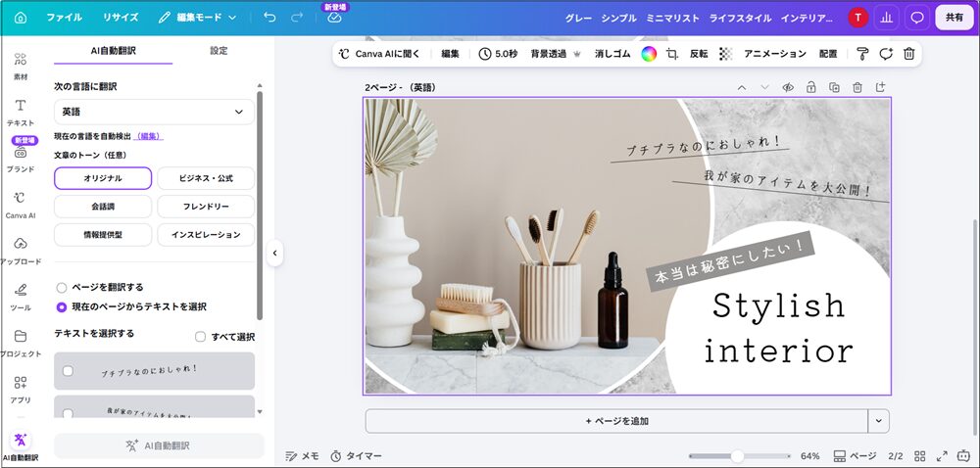Open the rainbow color picker swatch

coord(649,54)
